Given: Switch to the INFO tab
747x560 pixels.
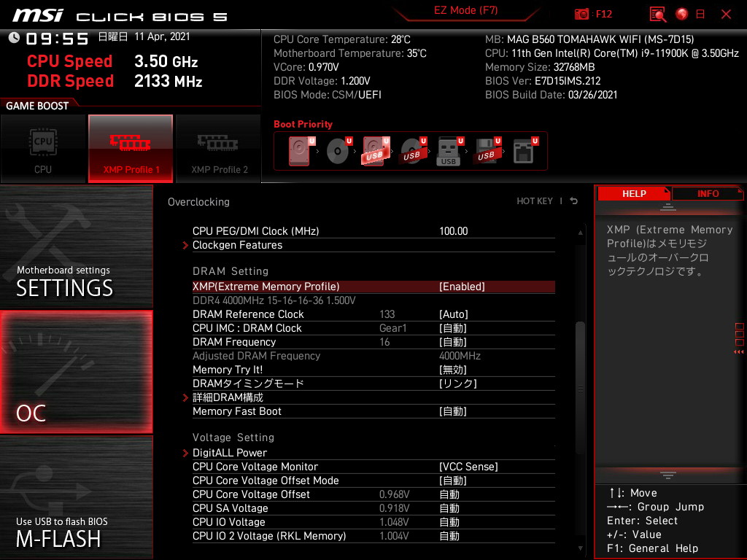Looking at the screenshot, I should pos(708,193).
